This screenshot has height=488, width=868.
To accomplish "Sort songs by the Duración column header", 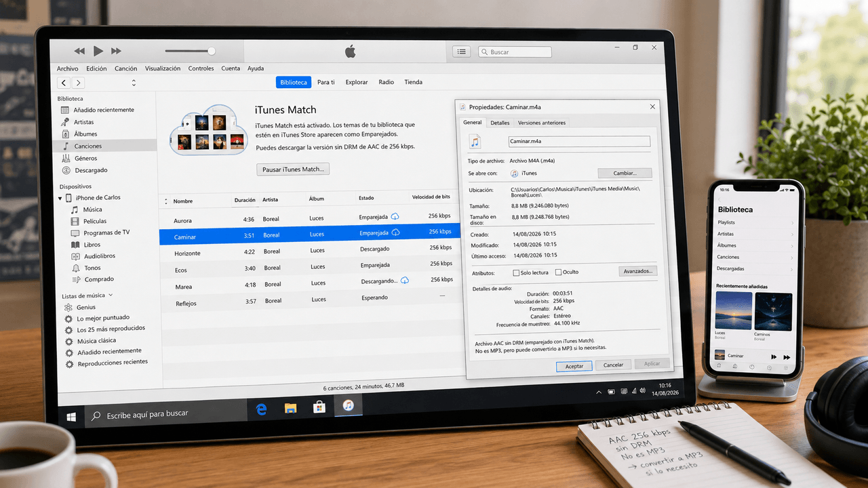I will [245, 200].
